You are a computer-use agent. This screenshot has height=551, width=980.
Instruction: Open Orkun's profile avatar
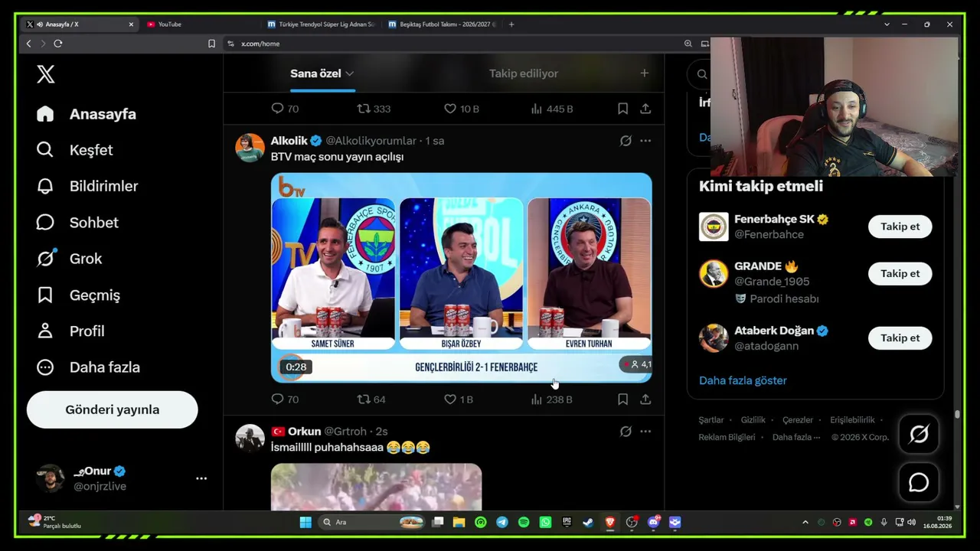[250, 439]
